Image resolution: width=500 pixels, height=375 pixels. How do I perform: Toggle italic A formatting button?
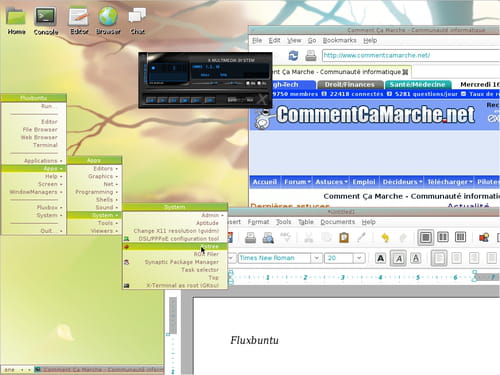398,258
